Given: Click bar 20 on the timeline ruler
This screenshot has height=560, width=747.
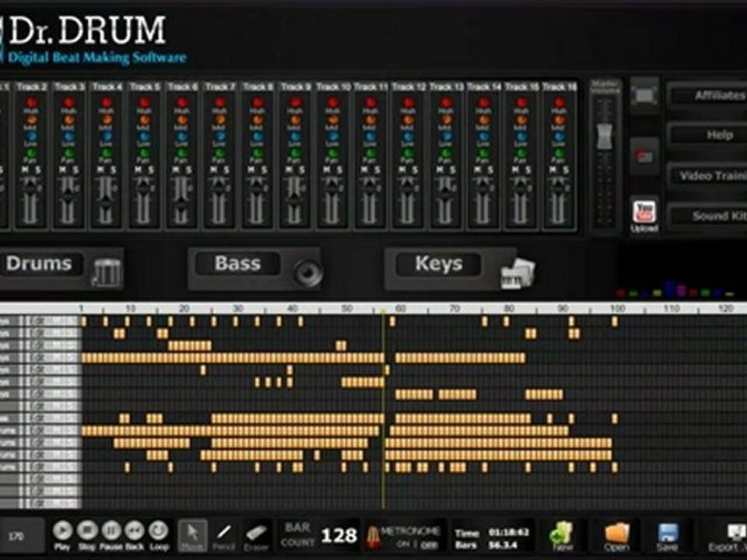Looking at the screenshot, I should pos(184,309).
